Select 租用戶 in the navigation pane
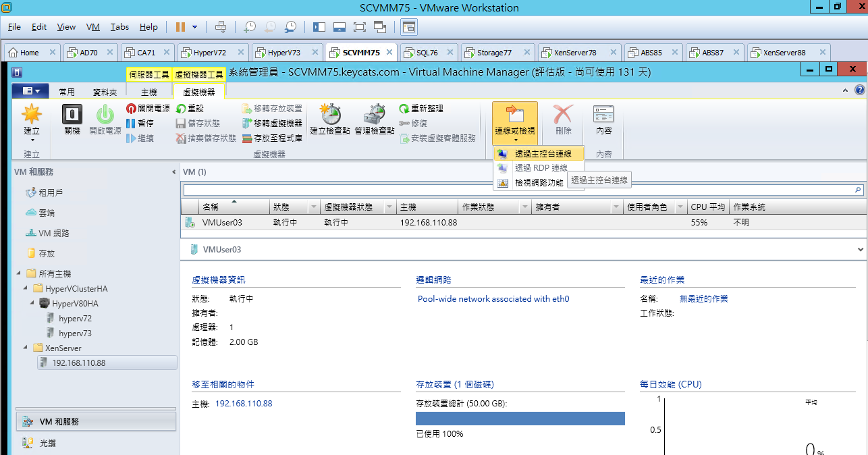This screenshot has height=455, width=868. 51,192
